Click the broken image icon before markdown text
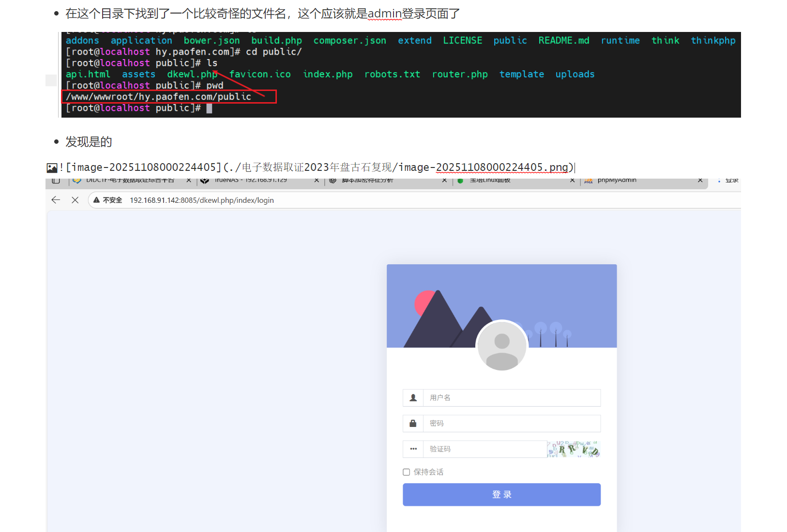The width and height of the screenshot is (787, 532). [52, 168]
